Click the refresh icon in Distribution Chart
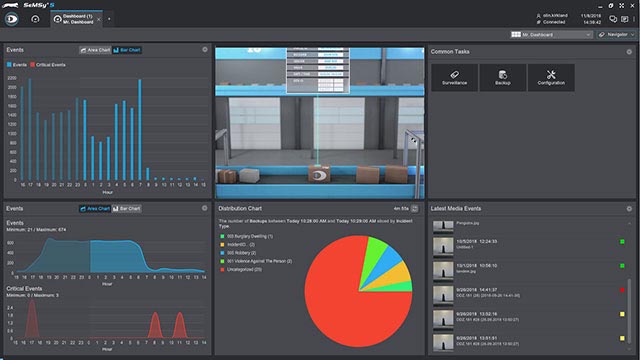The width and height of the screenshot is (640, 360). click(x=415, y=209)
